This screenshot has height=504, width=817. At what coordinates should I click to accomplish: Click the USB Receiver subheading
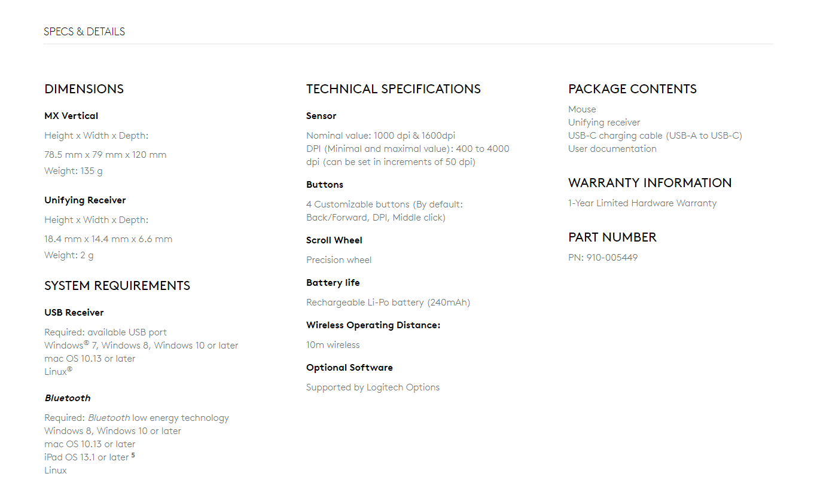point(74,313)
